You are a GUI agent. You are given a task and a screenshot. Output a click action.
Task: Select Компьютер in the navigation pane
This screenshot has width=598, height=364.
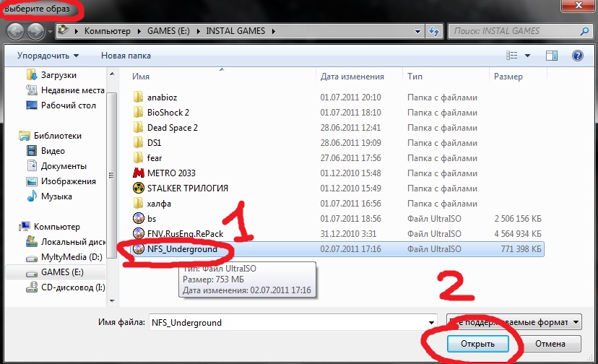point(57,227)
